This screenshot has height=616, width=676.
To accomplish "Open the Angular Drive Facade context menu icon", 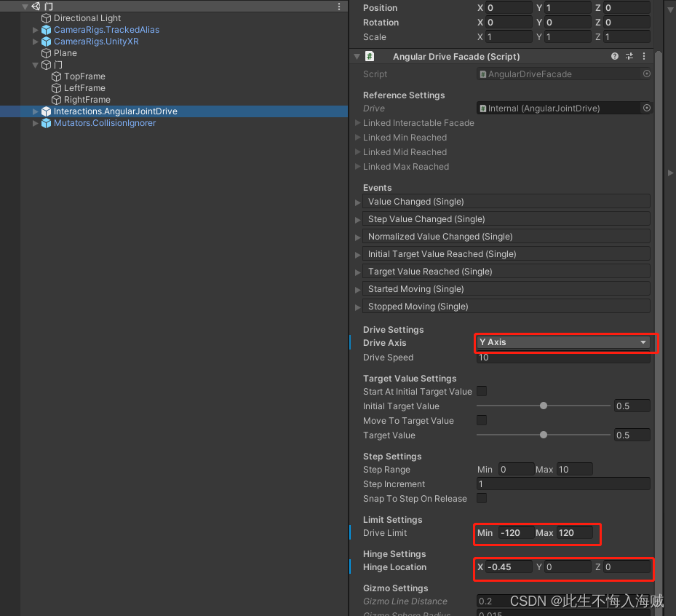I will (x=643, y=56).
